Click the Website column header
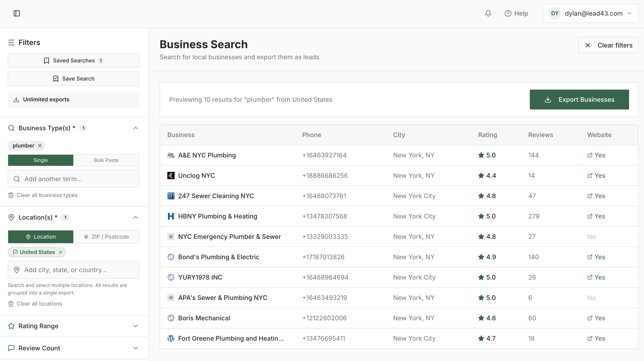This screenshot has width=644, height=361. (599, 135)
